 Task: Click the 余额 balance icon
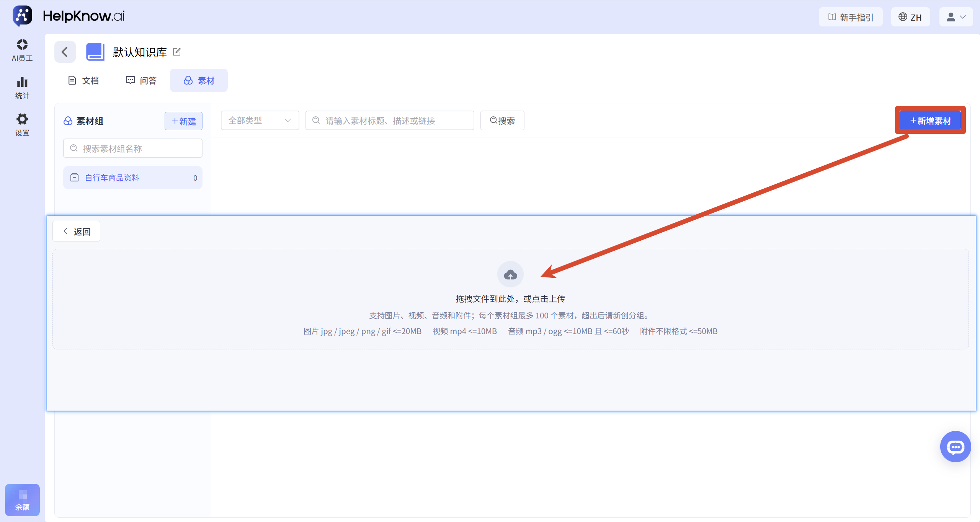22,500
